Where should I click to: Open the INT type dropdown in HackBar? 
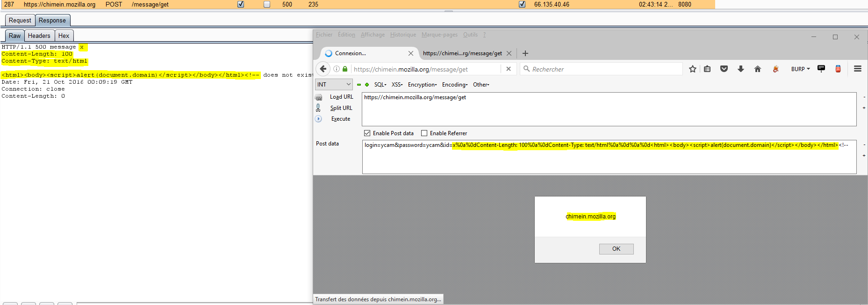click(334, 85)
